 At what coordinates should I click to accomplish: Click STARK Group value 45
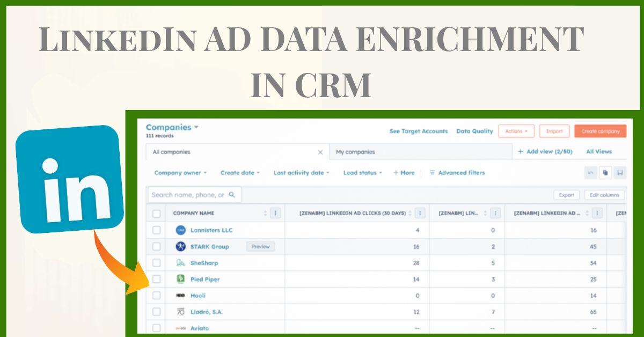[593, 247]
